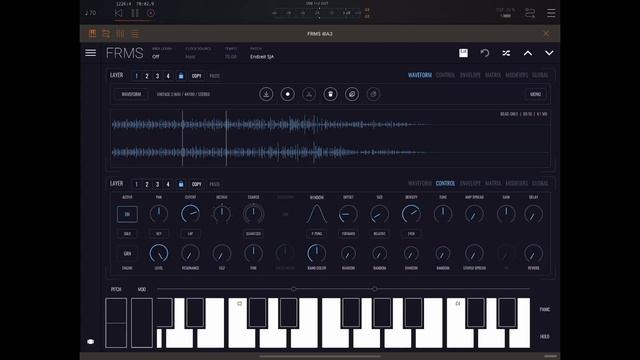This screenshot has height=360, width=640.
Task: Open the dropdown under Size knob
Action: (380, 234)
